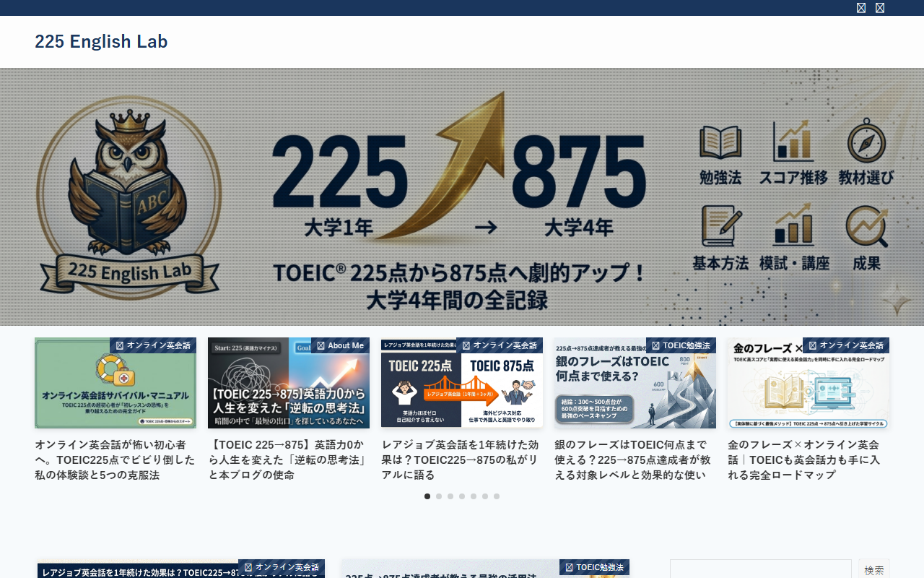Click the 225 → 875 hero banner
924x578 pixels.
pyautogui.click(x=462, y=197)
